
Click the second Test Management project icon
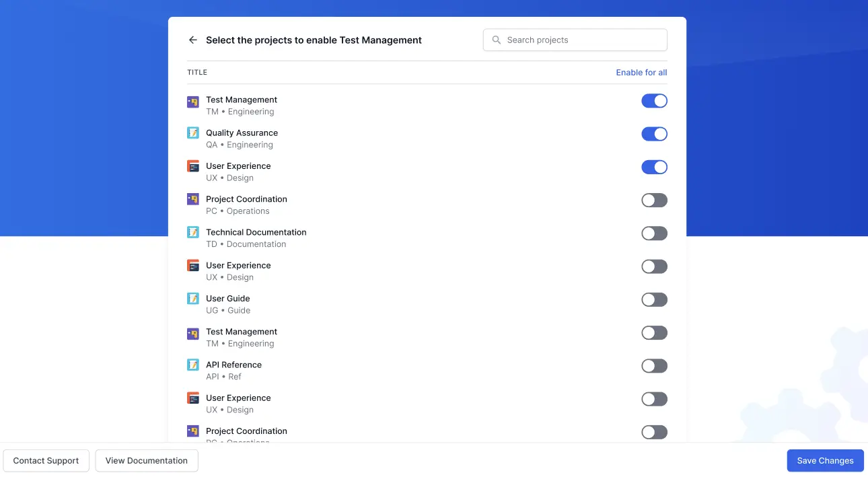tap(193, 336)
